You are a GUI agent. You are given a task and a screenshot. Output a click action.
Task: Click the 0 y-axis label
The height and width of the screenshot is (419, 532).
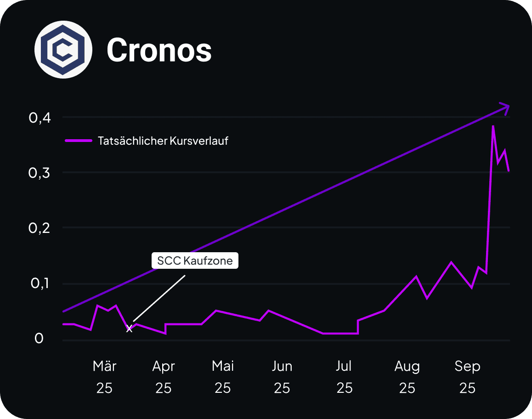coord(39,338)
